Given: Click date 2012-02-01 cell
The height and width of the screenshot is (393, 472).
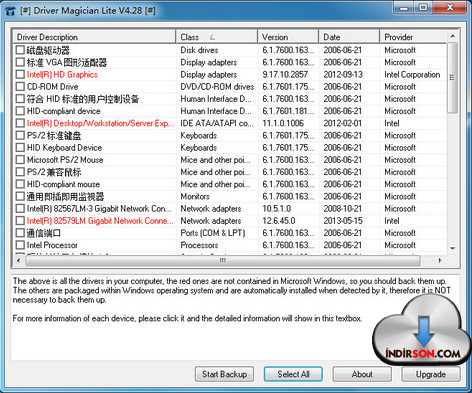Looking at the screenshot, I should coord(343,123).
